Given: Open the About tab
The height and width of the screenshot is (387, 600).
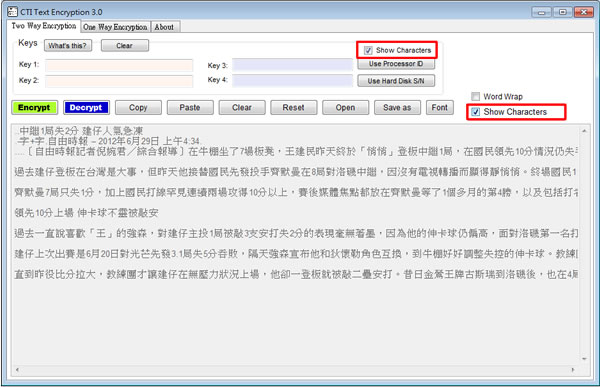Looking at the screenshot, I should click(x=164, y=27).
